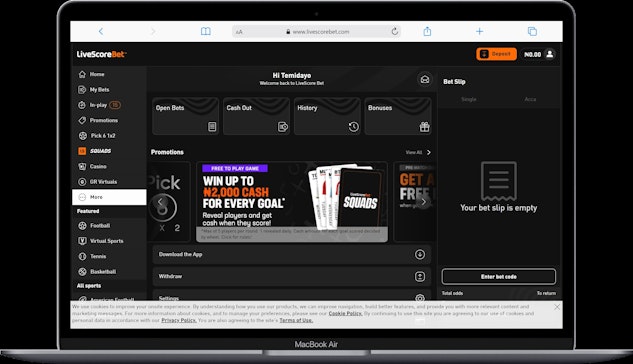Open the ₦0.00 balance display
Viewport: 633px width, 364px height.
[532, 54]
